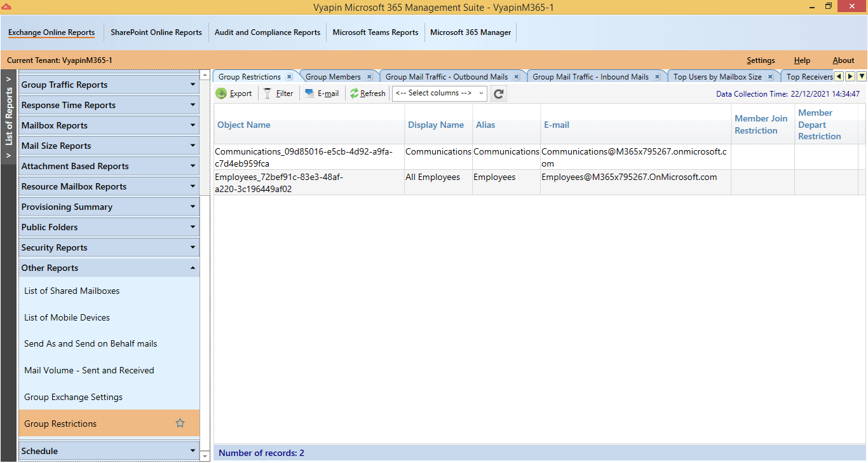This screenshot has height=463, width=868.
Task: Switch to the Group Members tab
Action: click(x=333, y=76)
